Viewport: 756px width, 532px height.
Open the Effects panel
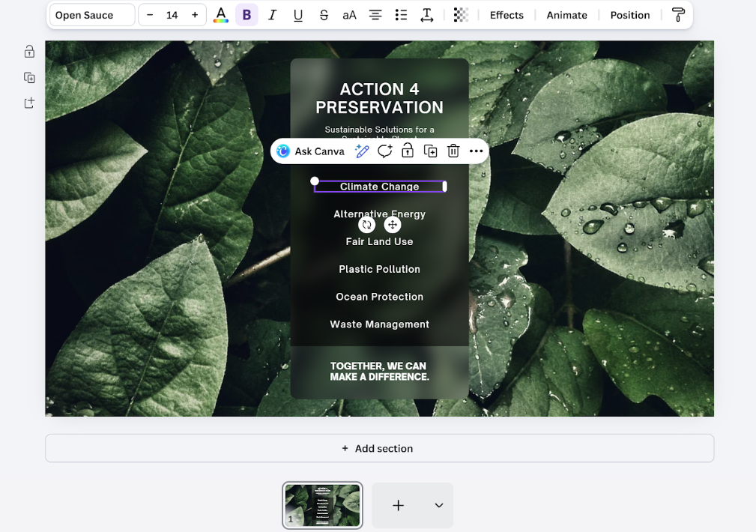tap(506, 15)
